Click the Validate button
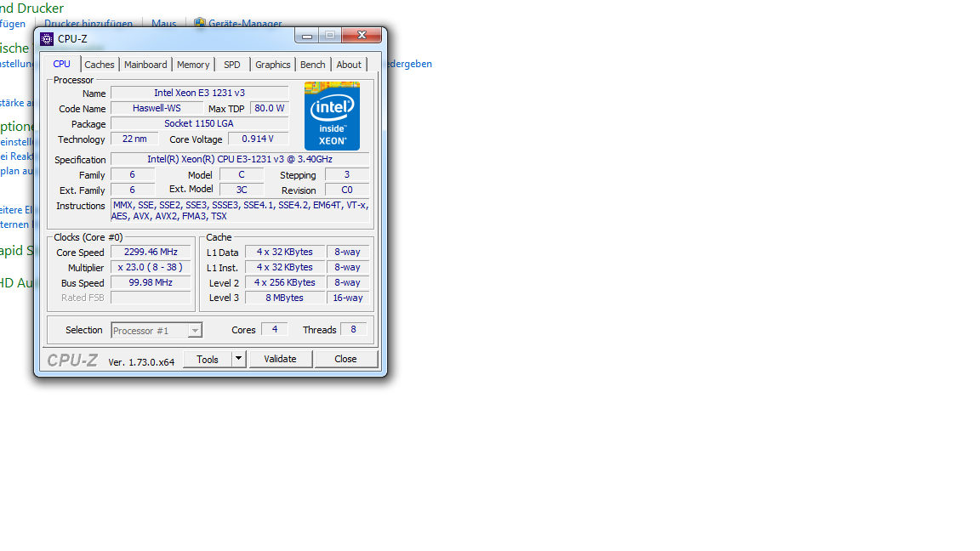Image resolution: width=980 pixels, height=551 pixels. [280, 359]
